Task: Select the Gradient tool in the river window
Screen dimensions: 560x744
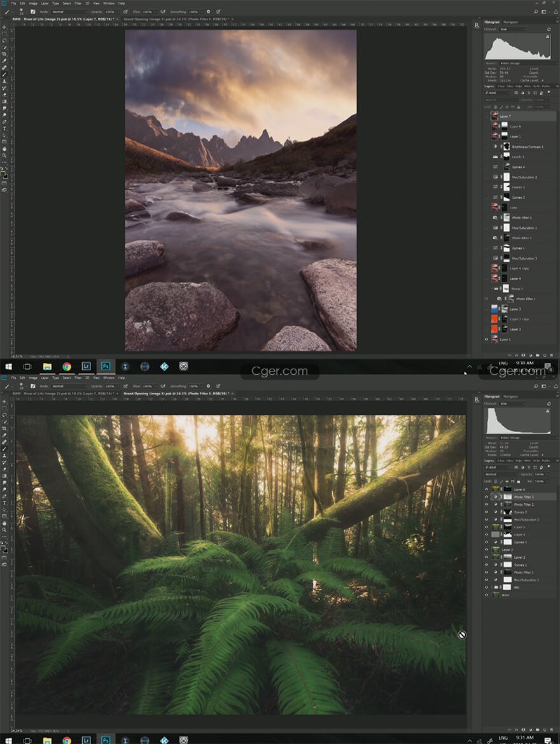Action: click(4, 101)
